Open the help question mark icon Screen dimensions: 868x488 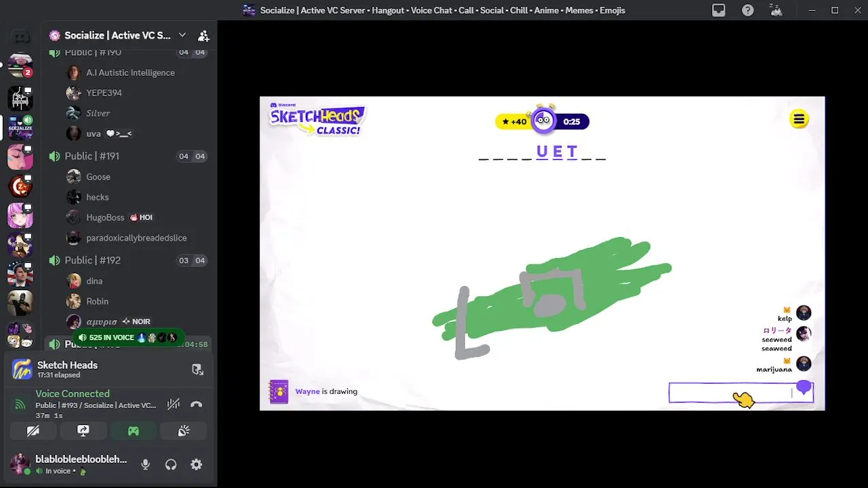(x=747, y=10)
